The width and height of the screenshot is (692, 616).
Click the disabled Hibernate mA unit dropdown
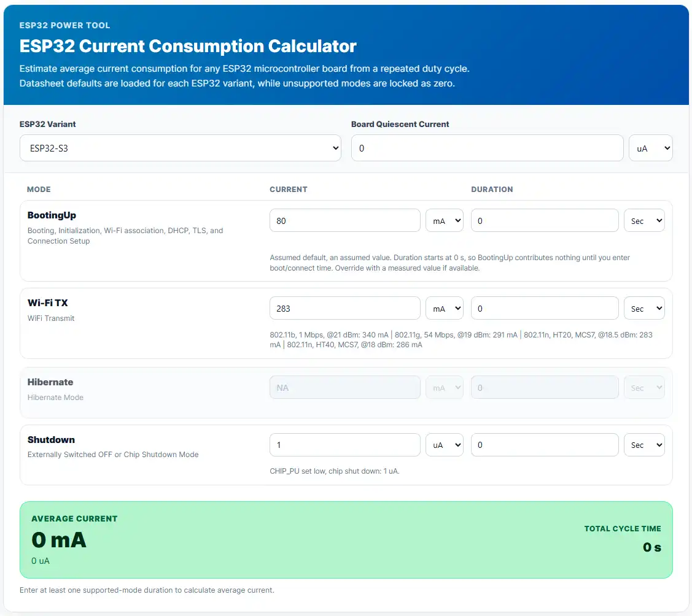(445, 388)
